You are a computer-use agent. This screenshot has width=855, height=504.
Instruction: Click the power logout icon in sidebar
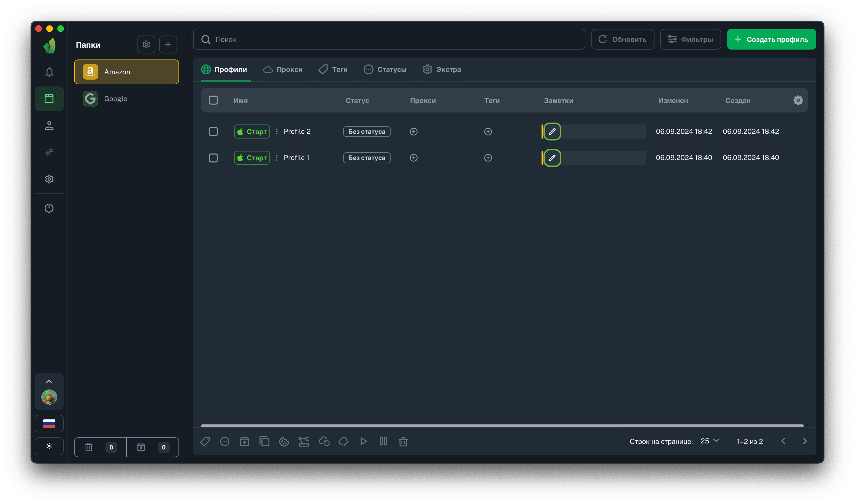(49, 208)
